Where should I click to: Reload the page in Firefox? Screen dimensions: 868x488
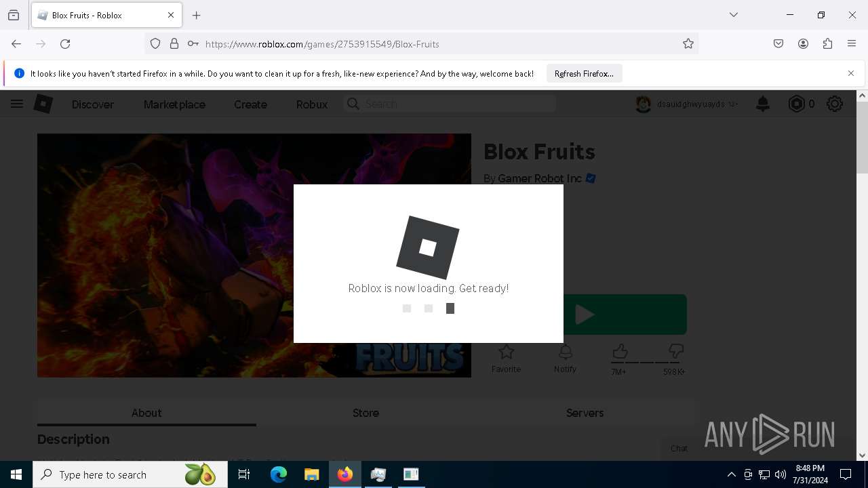click(65, 43)
